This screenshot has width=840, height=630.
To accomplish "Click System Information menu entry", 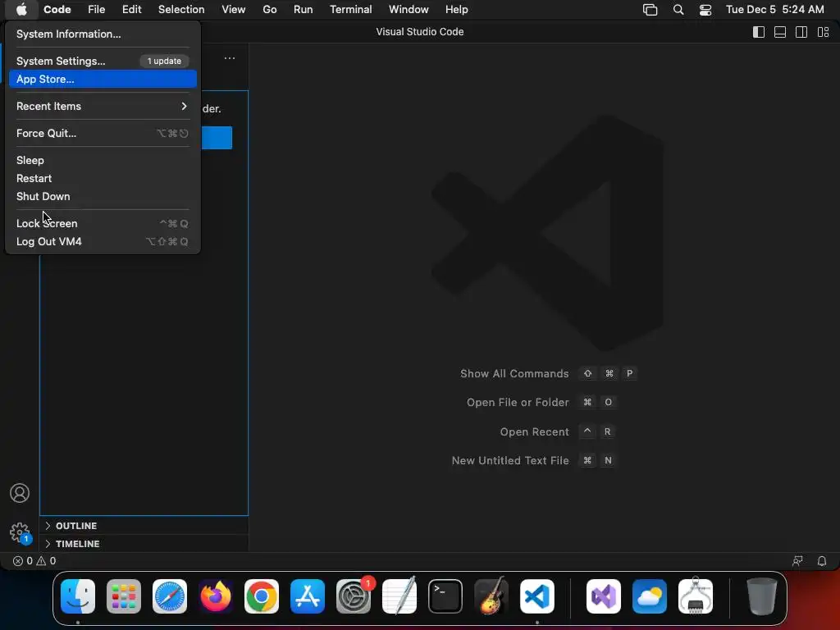I will coord(103,34).
